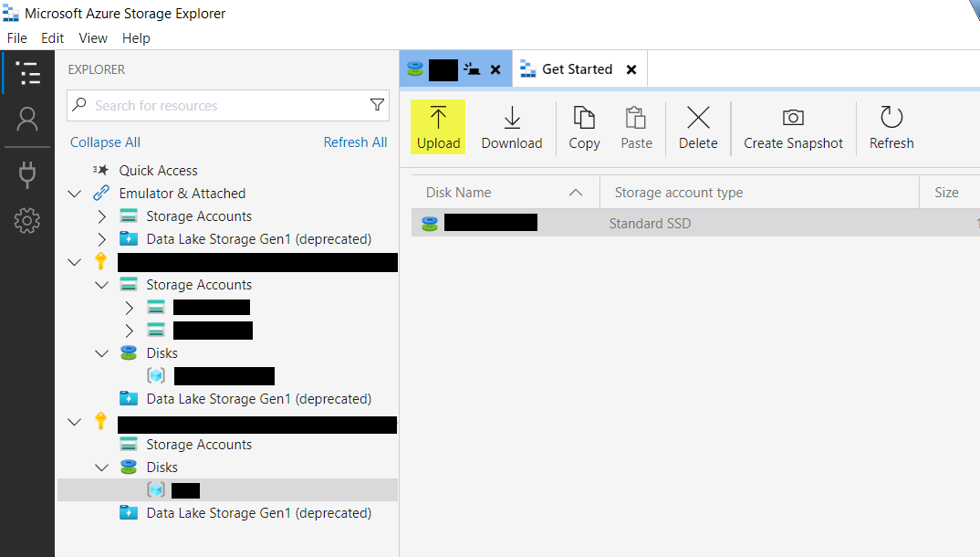This screenshot has height=557, width=980.
Task: Click the Delete toolbar button
Action: 698,128
